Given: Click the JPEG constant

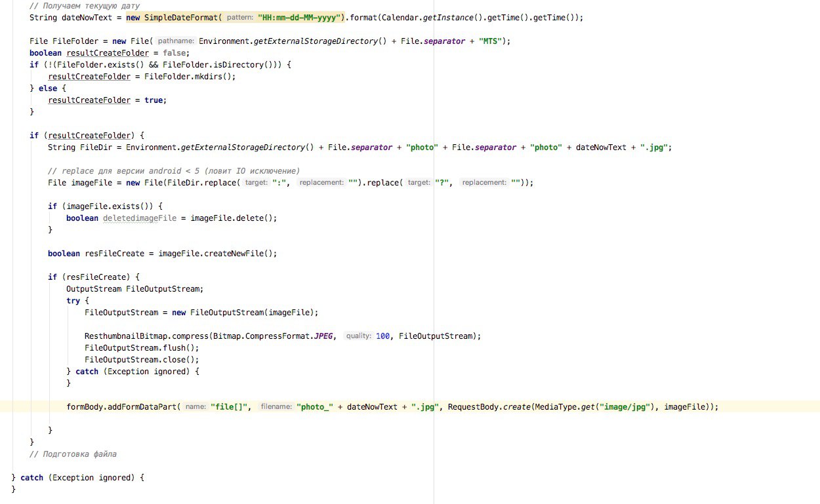Looking at the screenshot, I should [x=324, y=336].
